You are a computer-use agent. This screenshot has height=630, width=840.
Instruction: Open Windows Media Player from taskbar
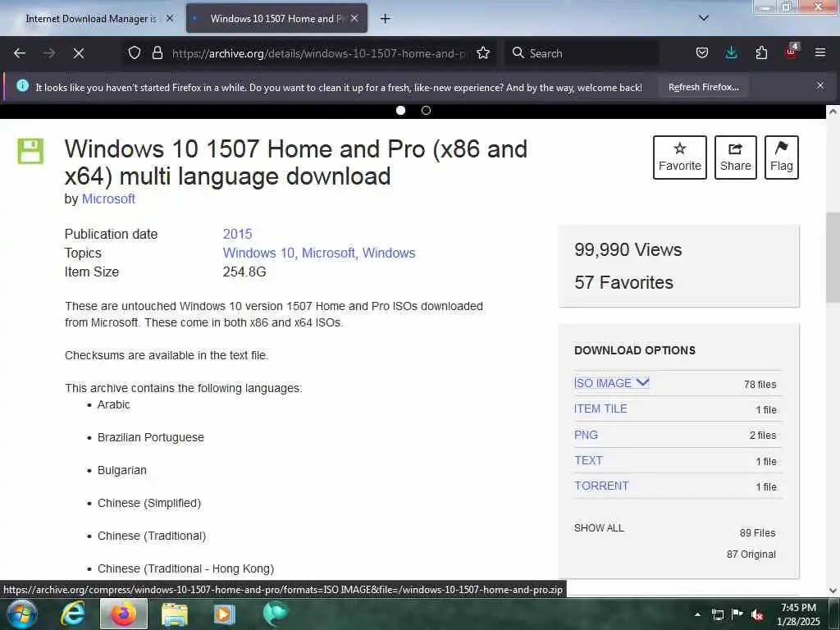225,614
